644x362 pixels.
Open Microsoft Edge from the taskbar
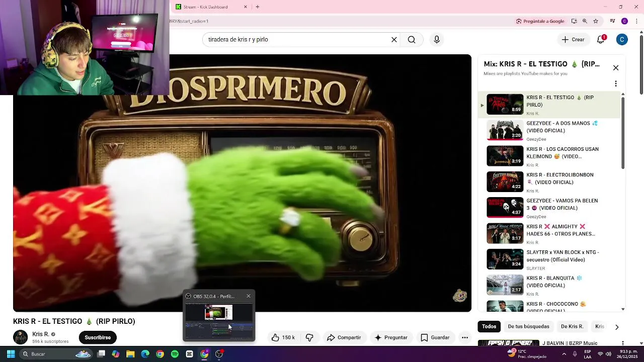tap(145, 354)
